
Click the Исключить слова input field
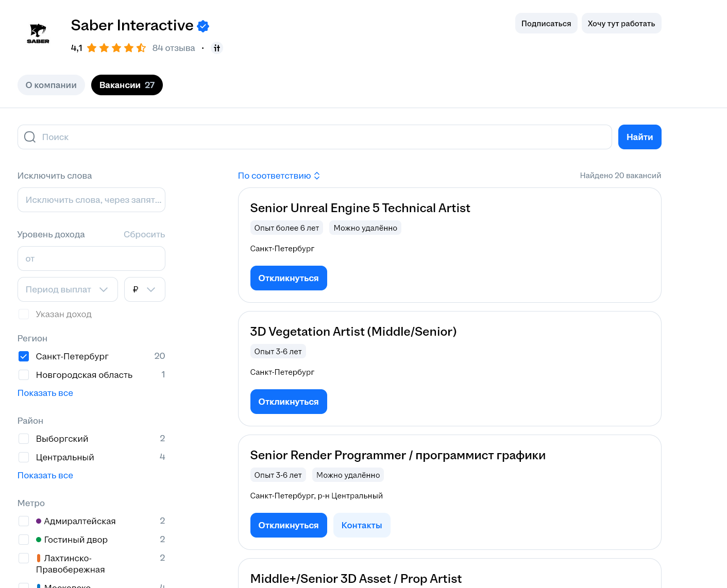coord(91,200)
